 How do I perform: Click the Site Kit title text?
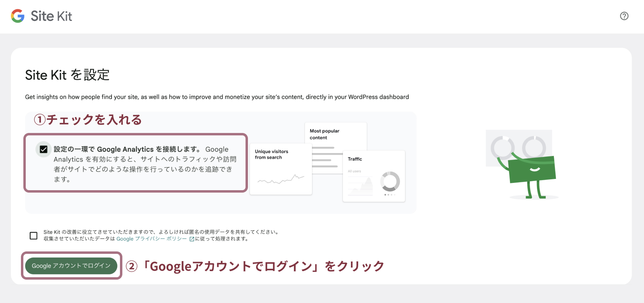pyautogui.click(x=52, y=16)
